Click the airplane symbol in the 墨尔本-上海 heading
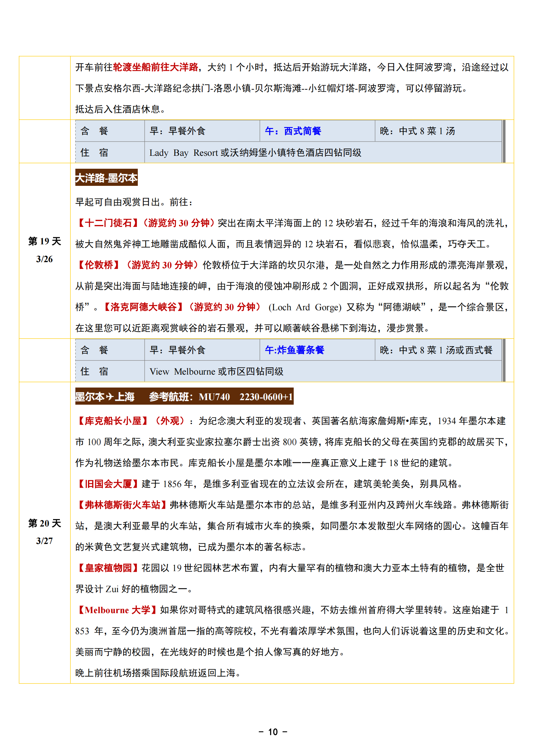Screen dimensions: 535x756 point(110,397)
